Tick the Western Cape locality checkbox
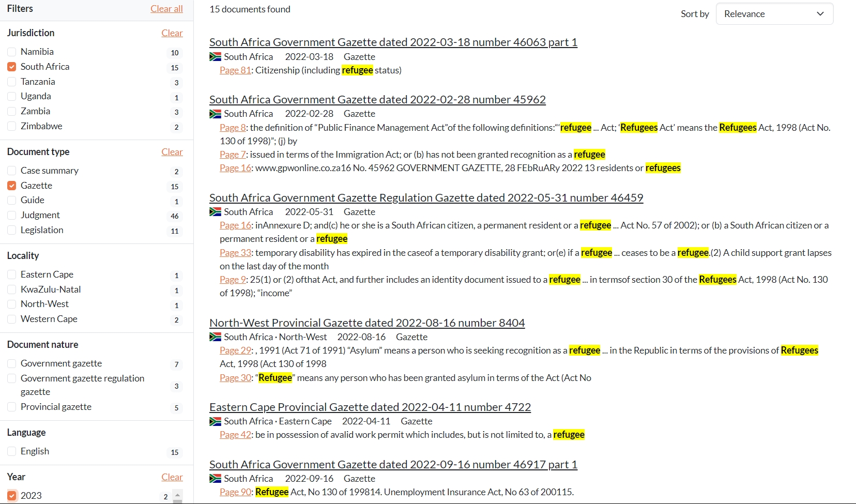 [12, 319]
